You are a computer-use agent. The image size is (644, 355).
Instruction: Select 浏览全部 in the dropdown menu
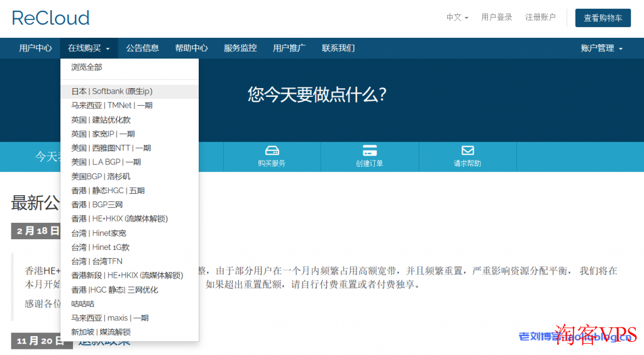(130, 67)
